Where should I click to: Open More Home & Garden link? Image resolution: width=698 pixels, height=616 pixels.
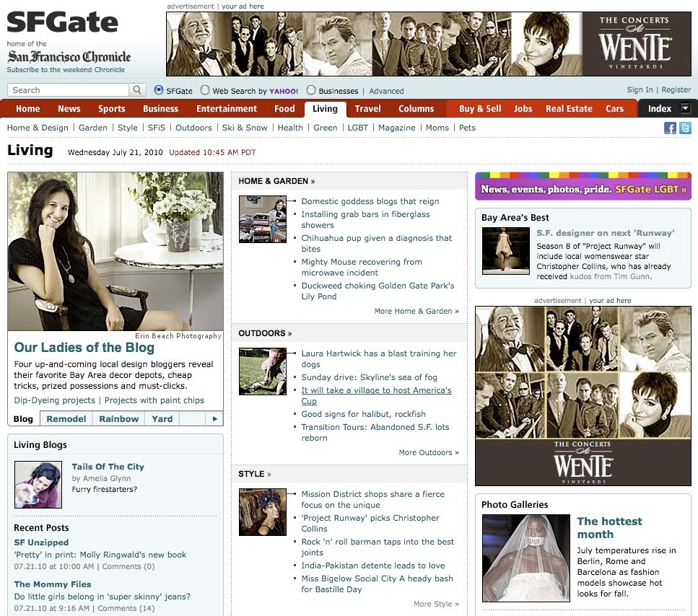pos(416,311)
